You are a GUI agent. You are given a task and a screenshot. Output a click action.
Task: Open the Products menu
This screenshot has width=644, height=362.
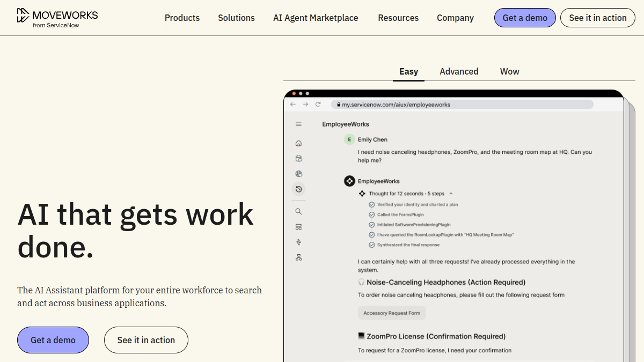[x=182, y=18]
